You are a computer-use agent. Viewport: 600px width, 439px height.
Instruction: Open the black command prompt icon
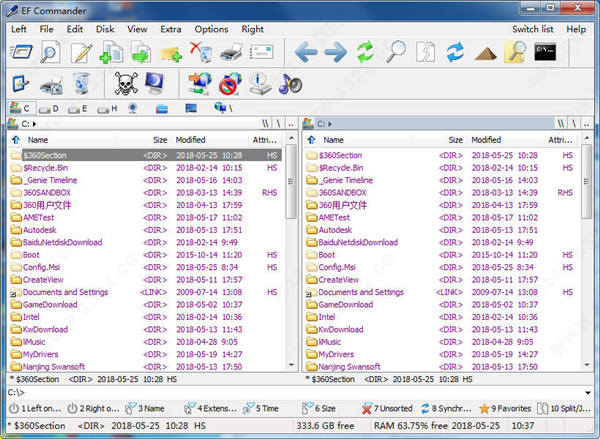coord(545,52)
